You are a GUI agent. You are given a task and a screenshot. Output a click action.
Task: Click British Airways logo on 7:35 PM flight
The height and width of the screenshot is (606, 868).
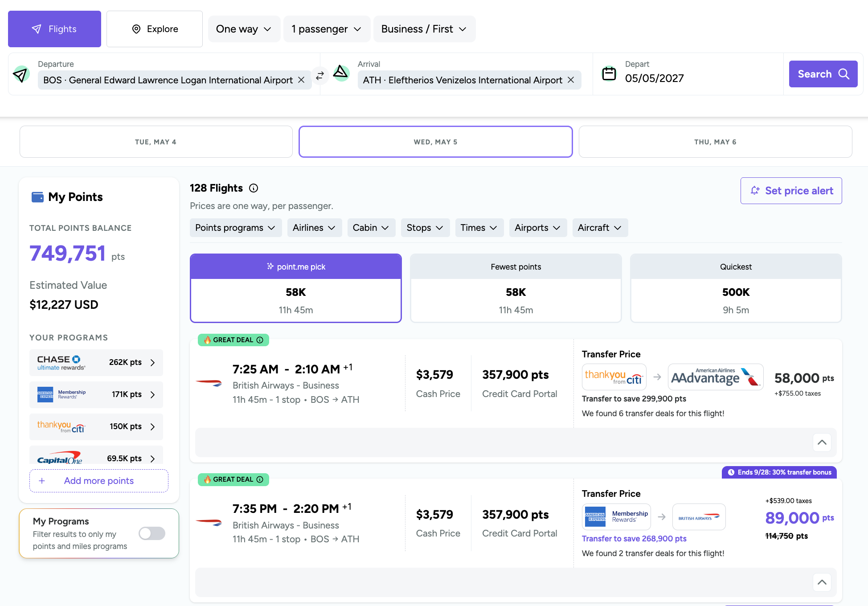[x=209, y=522]
